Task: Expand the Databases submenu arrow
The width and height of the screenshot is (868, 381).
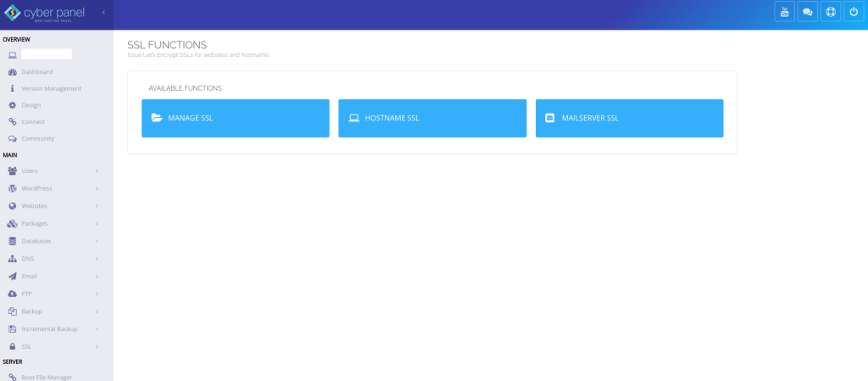Action: pos(97,241)
